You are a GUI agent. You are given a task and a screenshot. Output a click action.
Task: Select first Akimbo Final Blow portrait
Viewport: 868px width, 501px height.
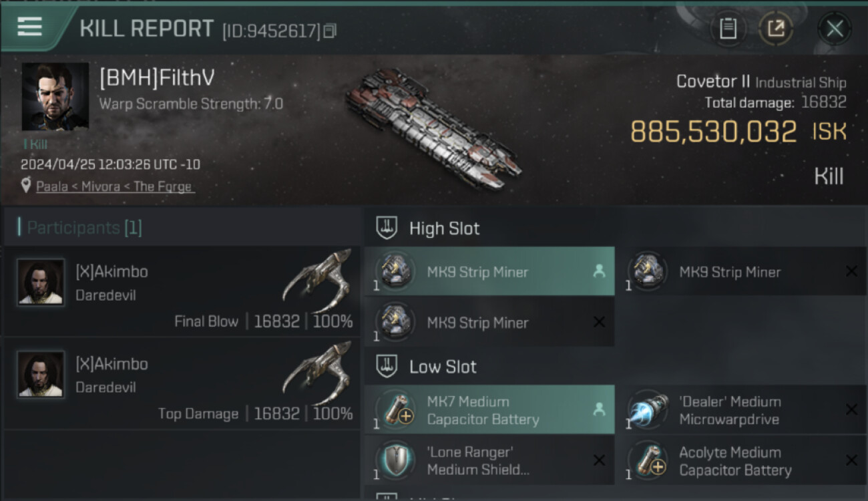tap(41, 283)
